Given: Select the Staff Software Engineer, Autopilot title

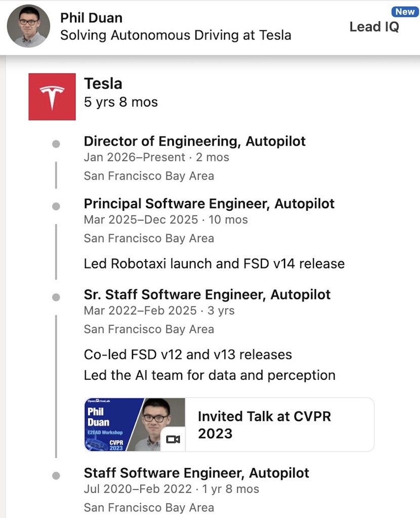Looking at the screenshot, I should click(x=196, y=473).
